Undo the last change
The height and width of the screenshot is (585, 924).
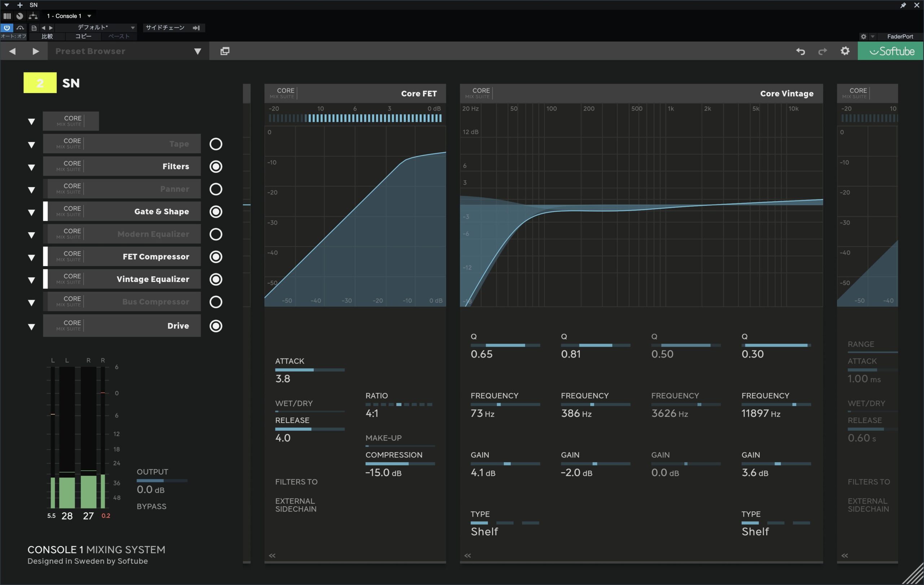point(801,51)
